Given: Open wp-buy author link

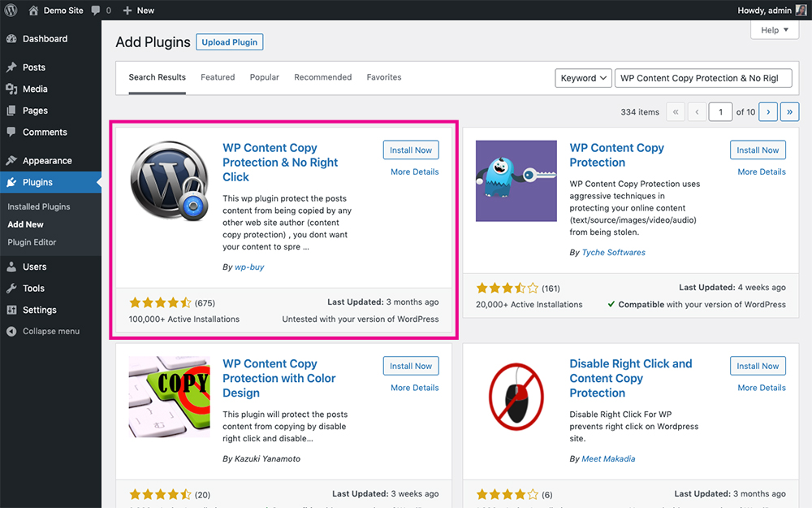Looking at the screenshot, I should pyautogui.click(x=249, y=267).
